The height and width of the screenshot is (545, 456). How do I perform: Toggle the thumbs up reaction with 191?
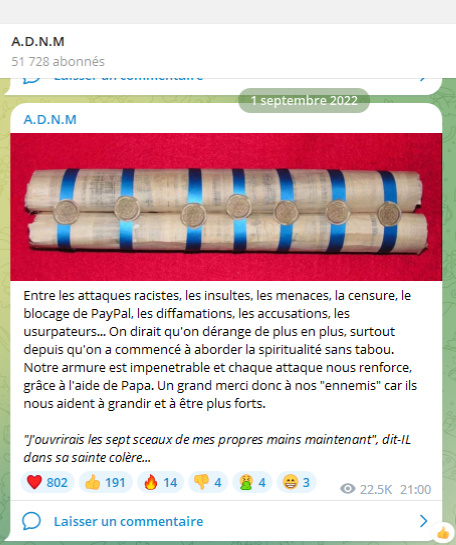[x=106, y=482]
